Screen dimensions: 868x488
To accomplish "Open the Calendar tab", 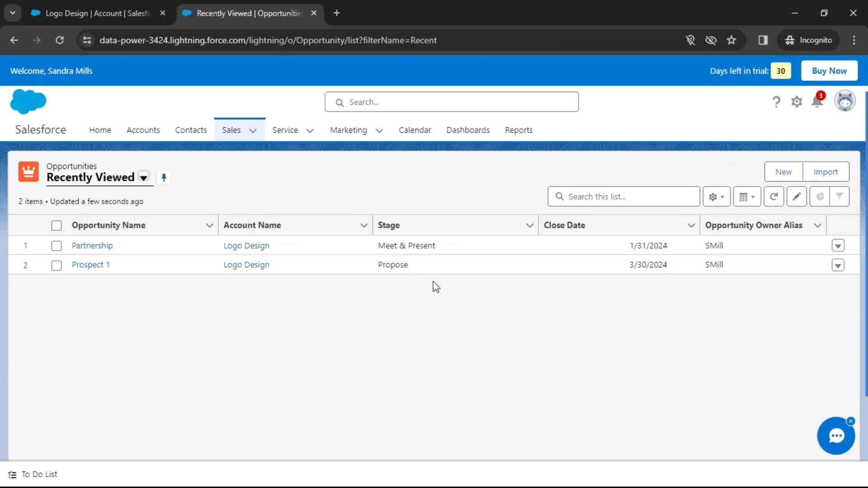I will 415,130.
